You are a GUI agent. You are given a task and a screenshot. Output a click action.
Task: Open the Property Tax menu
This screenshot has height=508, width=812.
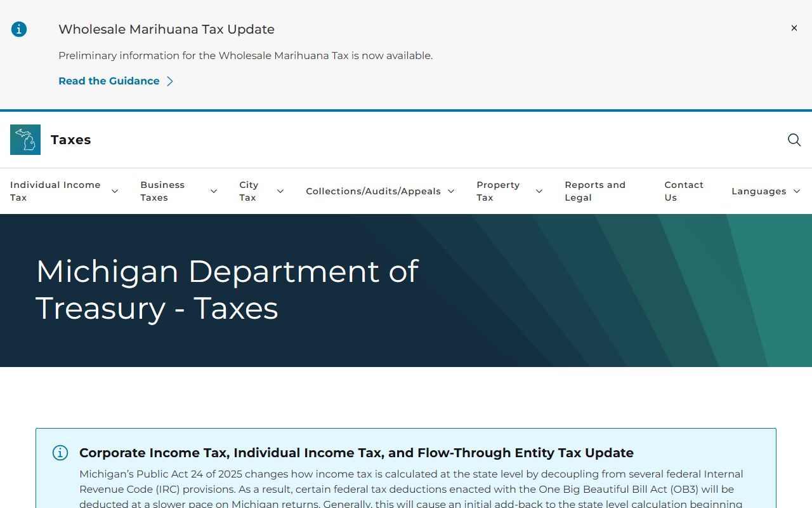(498, 191)
